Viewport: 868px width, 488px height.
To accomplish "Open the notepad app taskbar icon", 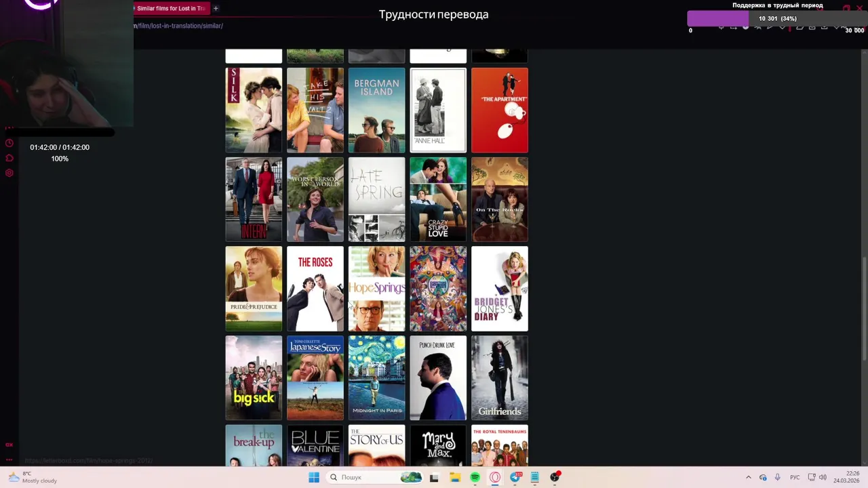I will [535, 477].
